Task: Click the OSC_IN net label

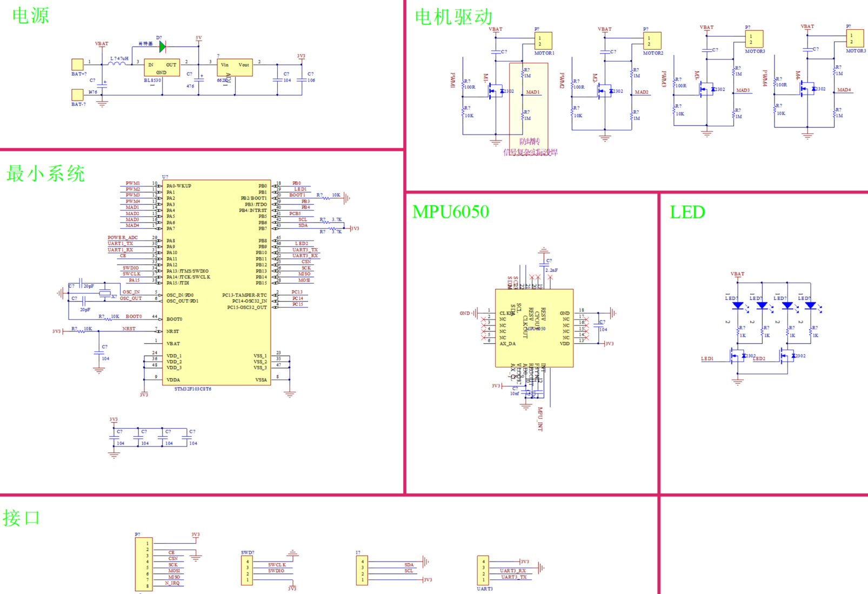Action: point(131,292)
